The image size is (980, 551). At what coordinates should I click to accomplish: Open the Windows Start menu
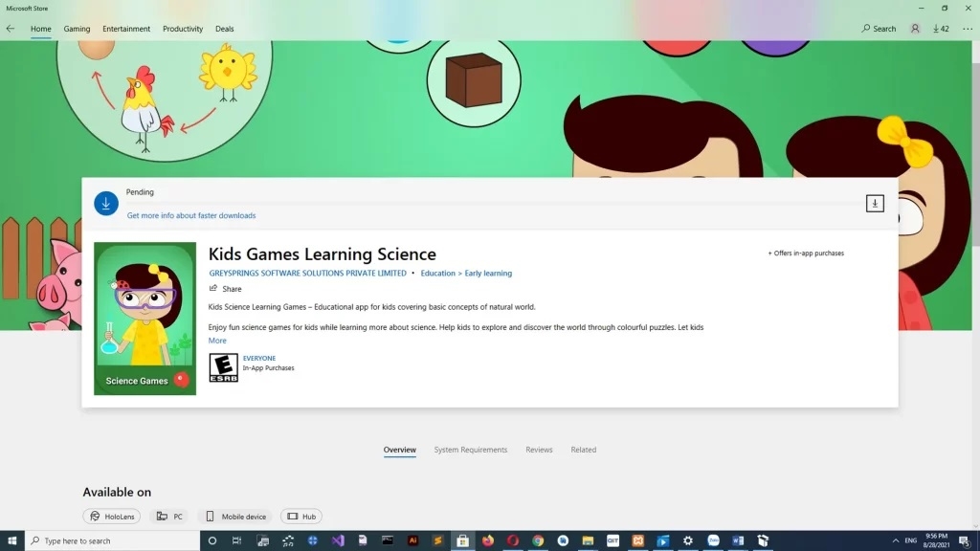[x=11, y=540]
